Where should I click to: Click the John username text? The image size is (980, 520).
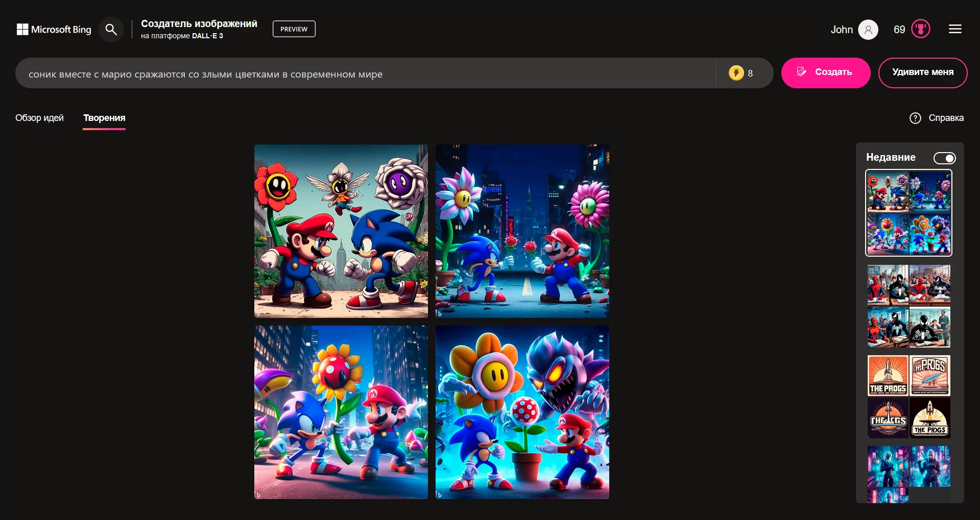tap(842, 30)
